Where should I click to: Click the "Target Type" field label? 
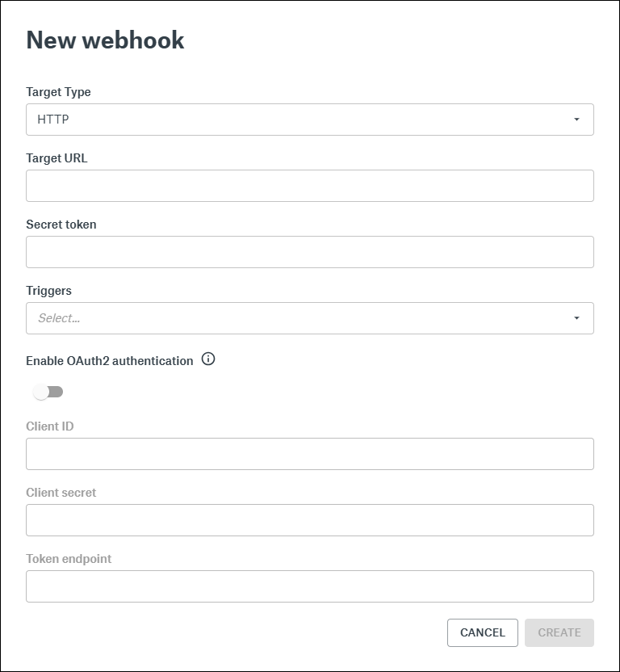[58, 92]
